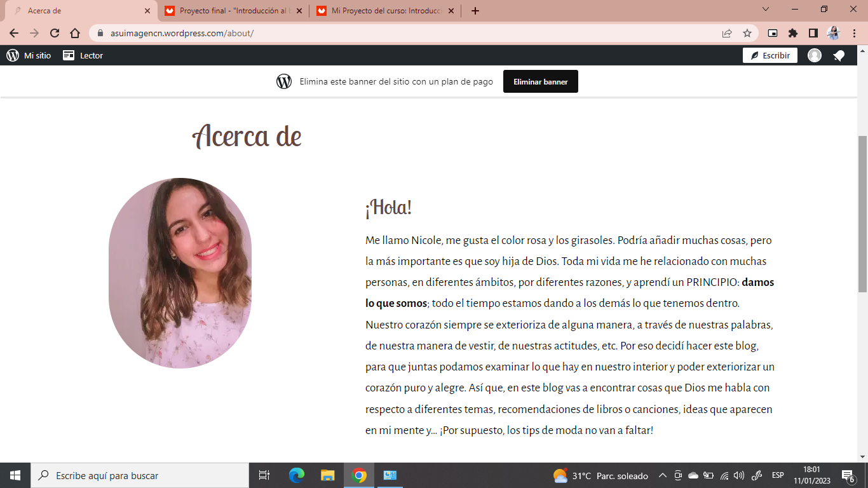The image size is (868, 488).
Task: Open the Windows Start menu
Action: (x=15, y=475)
